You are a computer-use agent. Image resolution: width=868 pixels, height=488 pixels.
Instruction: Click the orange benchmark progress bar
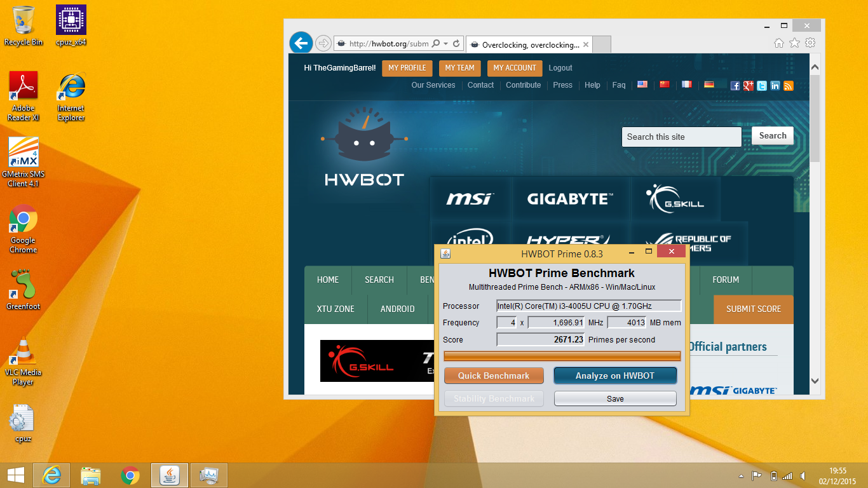click(562, 356)
